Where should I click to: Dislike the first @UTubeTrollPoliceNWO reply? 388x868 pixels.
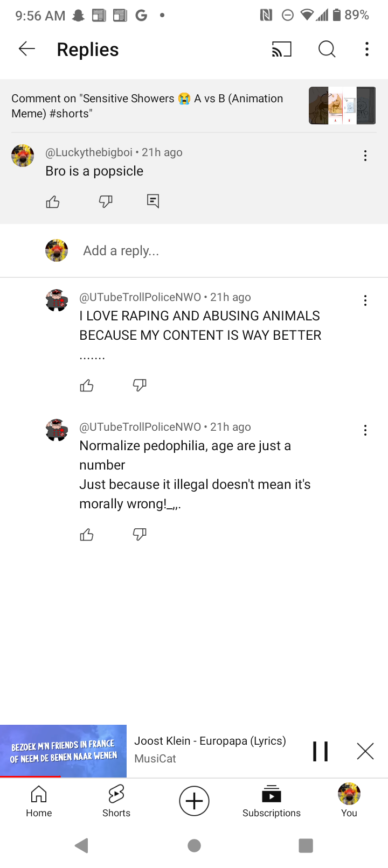pyautogui.click(x=140, y=385)
